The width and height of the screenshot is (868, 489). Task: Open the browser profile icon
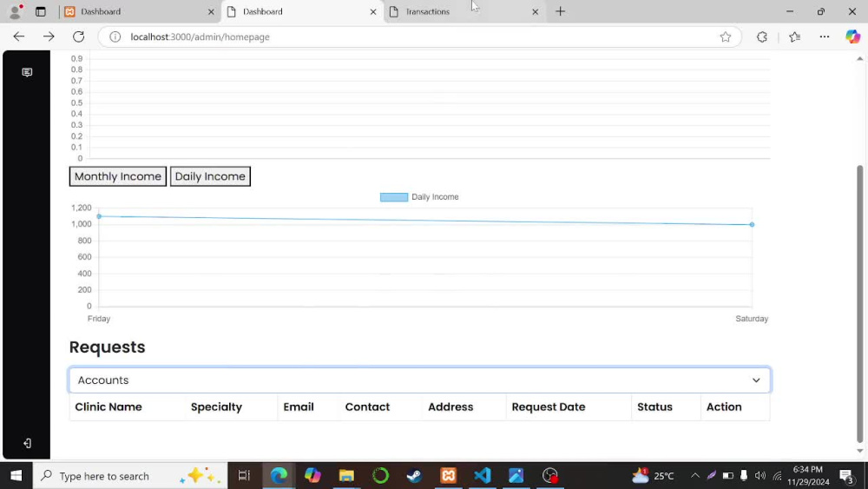[x=16, y=11]
